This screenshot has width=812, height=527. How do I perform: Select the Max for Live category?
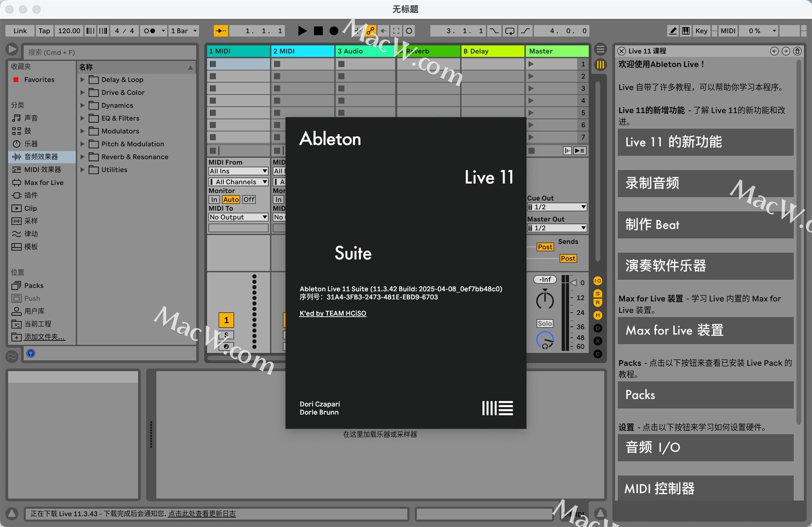pyautogui.click(x=44, y=182)
